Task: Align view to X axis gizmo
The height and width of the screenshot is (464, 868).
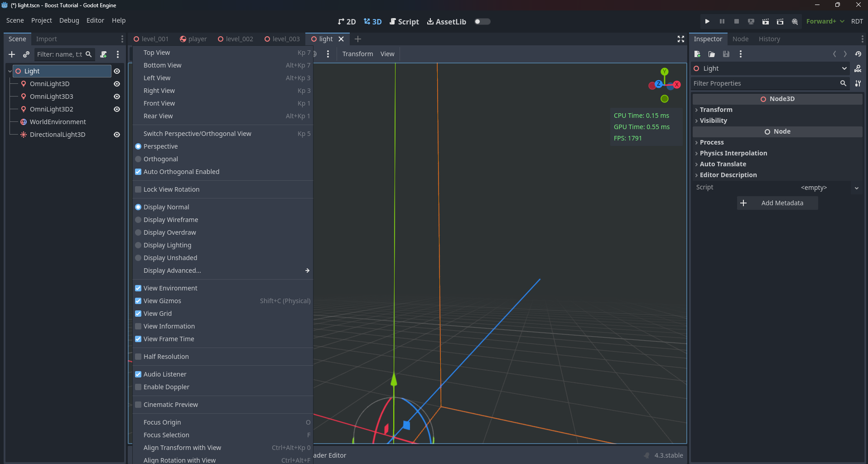Action: coord(676,85)
